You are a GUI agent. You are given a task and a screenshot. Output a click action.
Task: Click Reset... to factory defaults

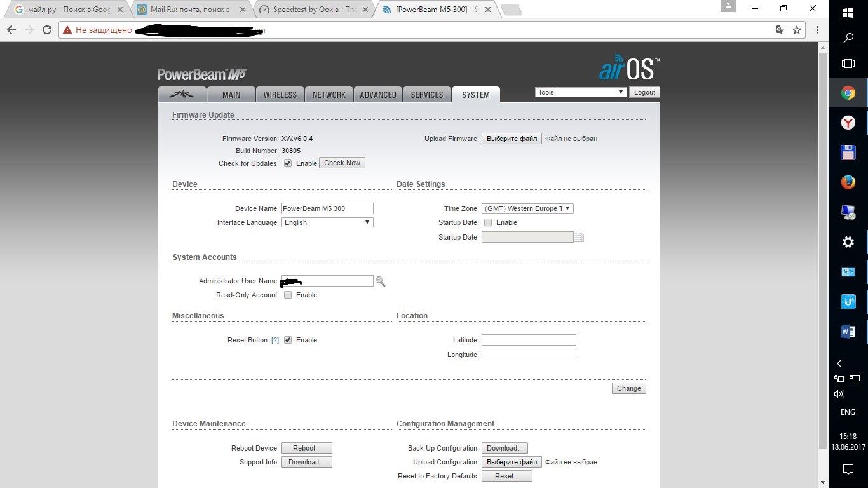pos(507,476)
